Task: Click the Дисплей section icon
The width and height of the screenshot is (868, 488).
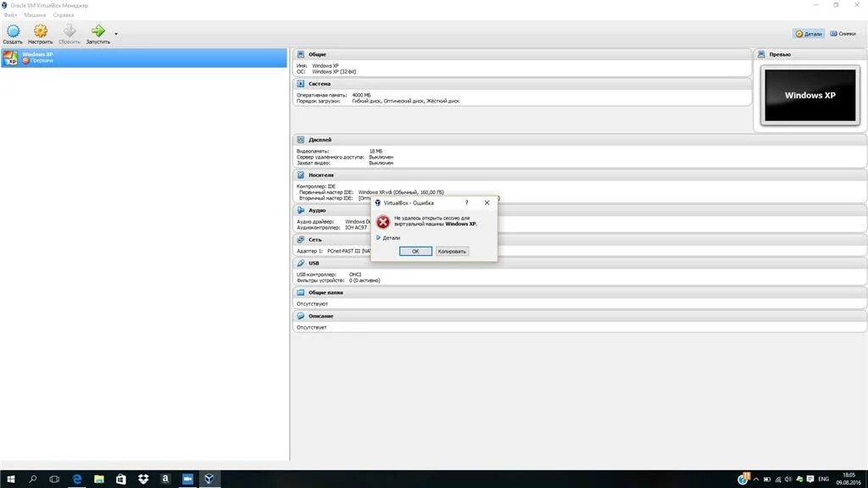Action: 301,140
